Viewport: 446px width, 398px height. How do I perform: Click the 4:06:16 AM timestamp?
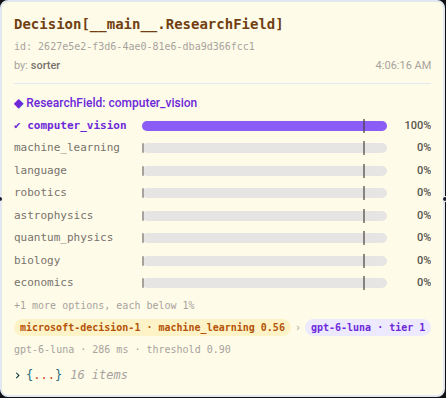click(x=403, y=65)
